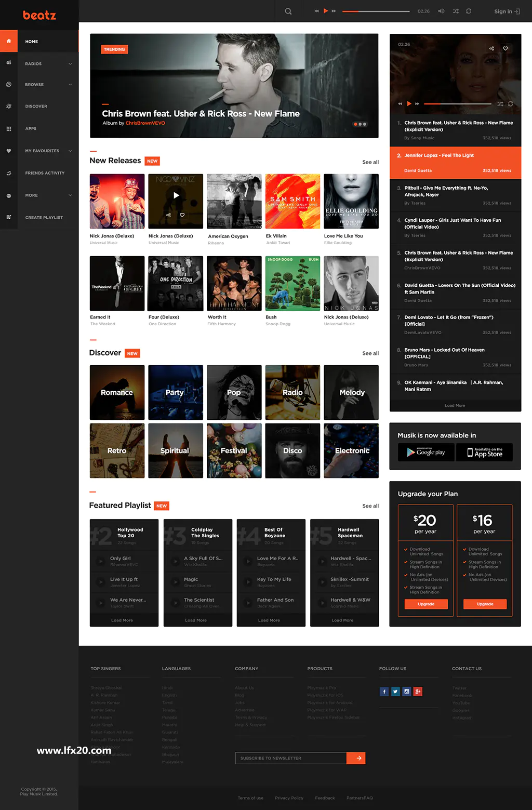This screenshot has width=532, height=810.
Task: Select Bruno Mars - Locked Out Of Heaven
Action: [x=455, y=357]
